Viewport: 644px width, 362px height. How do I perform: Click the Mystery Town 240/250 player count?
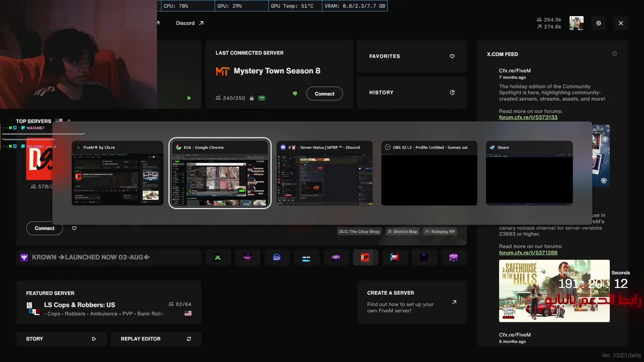tap(230, 98)
